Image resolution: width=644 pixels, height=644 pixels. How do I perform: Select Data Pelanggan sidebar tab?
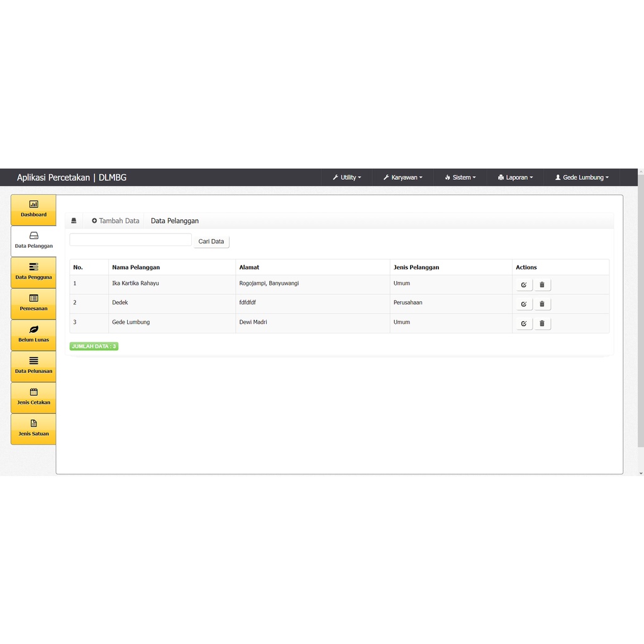point(34,241)
